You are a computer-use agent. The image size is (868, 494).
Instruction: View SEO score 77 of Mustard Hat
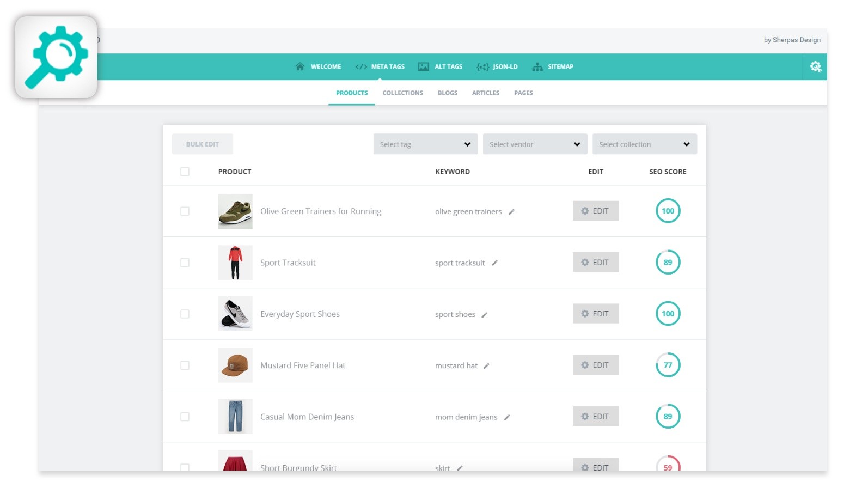668,365
